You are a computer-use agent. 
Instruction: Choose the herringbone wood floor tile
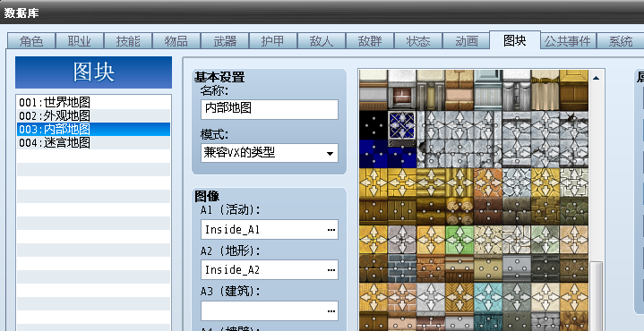coord(459,297)
